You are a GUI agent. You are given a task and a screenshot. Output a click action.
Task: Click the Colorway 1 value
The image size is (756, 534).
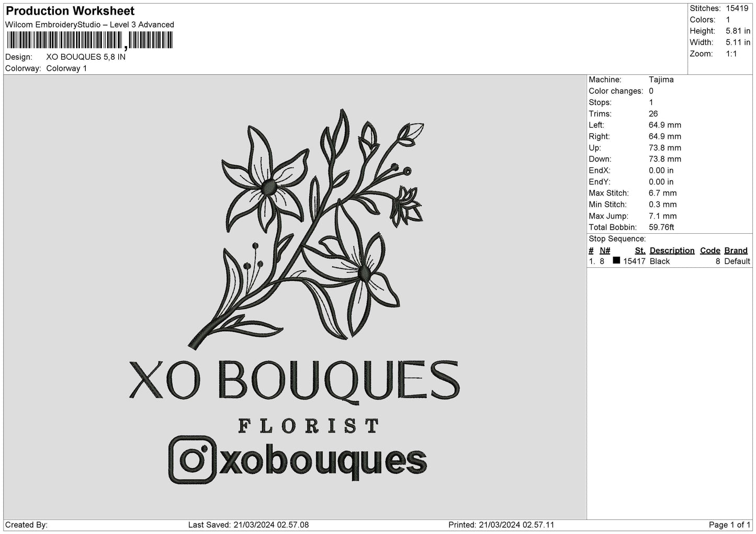66,69
